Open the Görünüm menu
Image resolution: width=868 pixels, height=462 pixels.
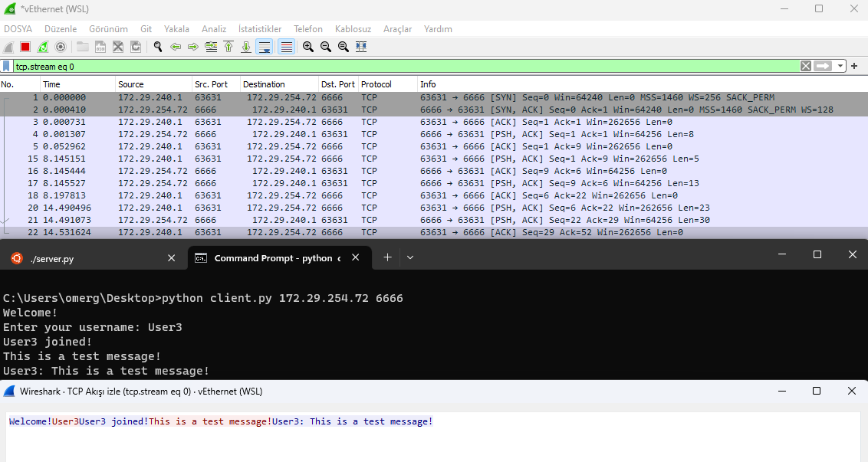pyautogui.click(x=109, y=29)
